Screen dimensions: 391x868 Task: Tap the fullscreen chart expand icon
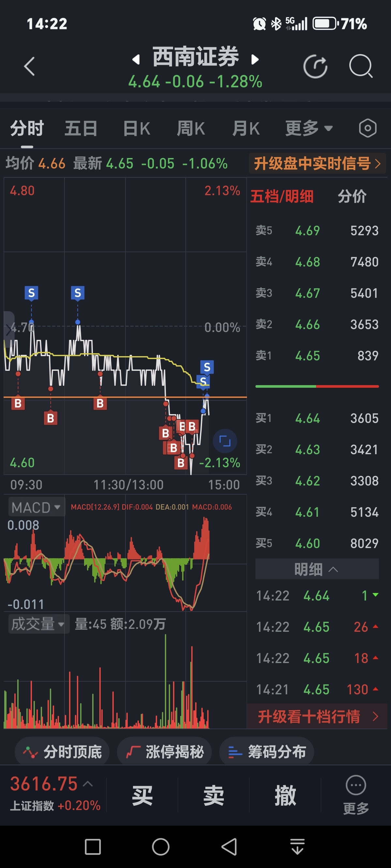click(x=225, y=441)
